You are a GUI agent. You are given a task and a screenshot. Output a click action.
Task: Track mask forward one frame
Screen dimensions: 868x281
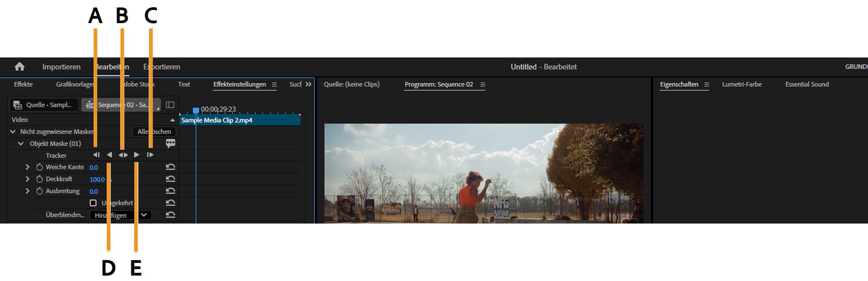[x=150, y=155]
